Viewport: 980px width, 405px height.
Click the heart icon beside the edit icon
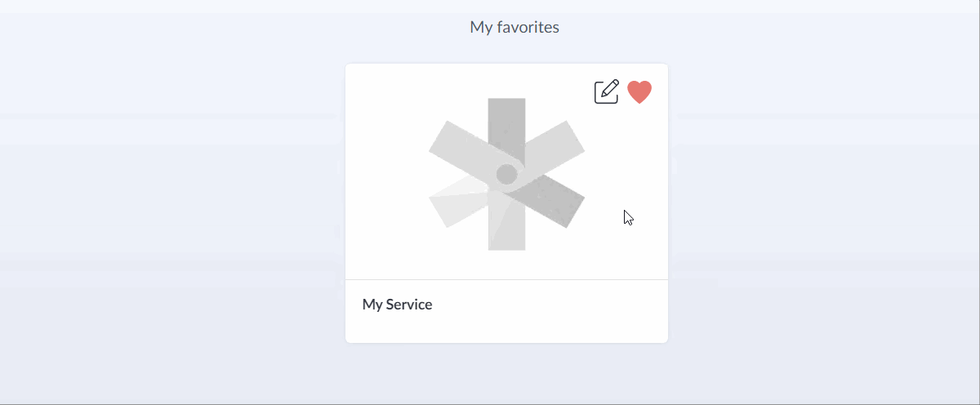(639, 92)
